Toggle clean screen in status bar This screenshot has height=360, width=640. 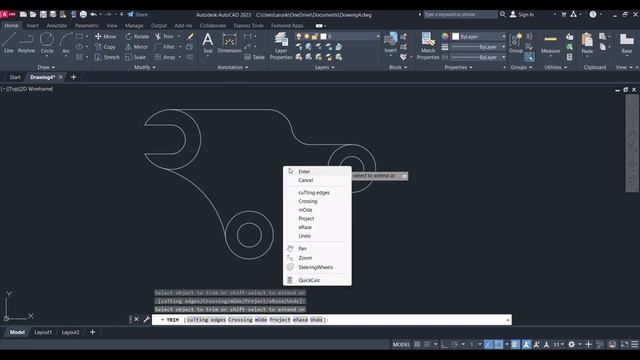pos(624,344)
